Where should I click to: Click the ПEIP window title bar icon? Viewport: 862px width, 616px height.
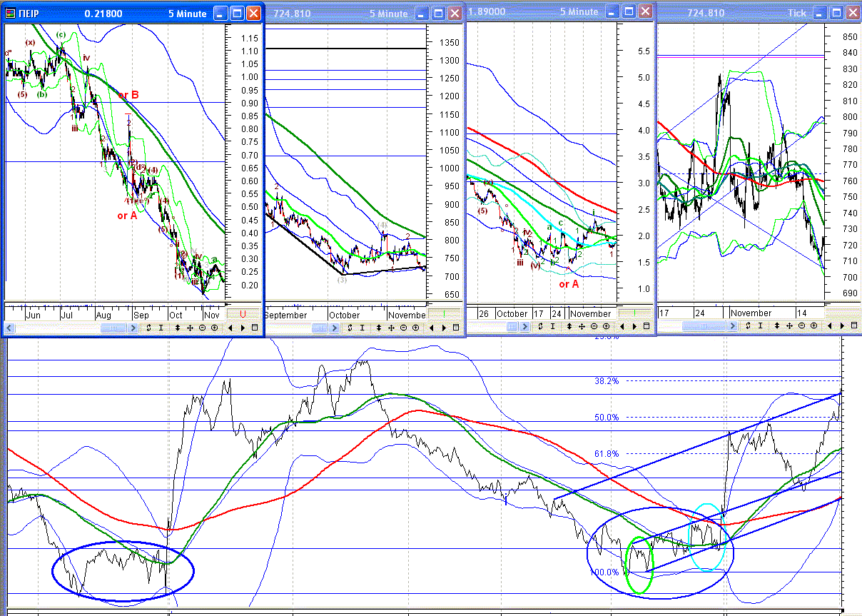[12, 14]
